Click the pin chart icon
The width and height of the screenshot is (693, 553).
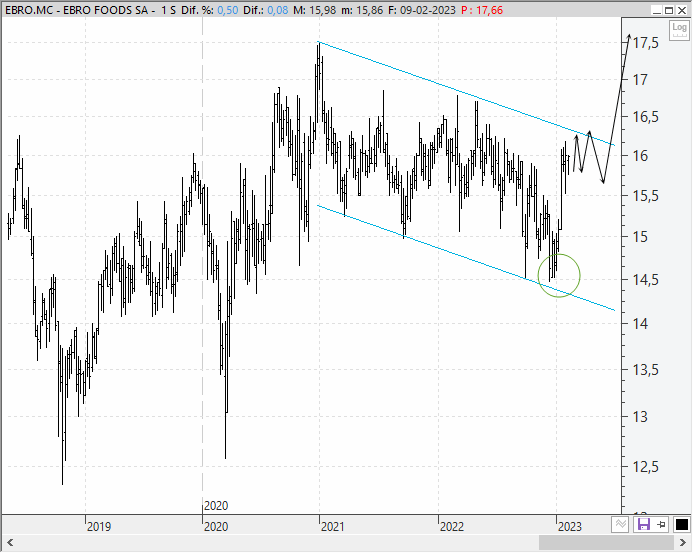point(661,525)
